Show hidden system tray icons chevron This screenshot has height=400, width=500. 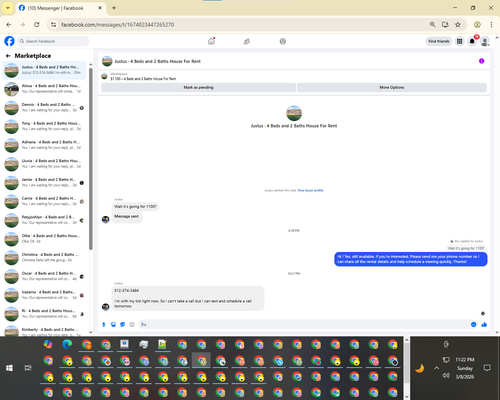436,368
